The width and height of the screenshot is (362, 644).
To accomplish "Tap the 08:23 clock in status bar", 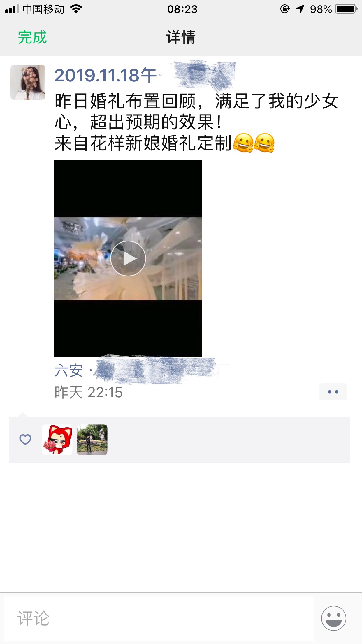I will [182, 9].
